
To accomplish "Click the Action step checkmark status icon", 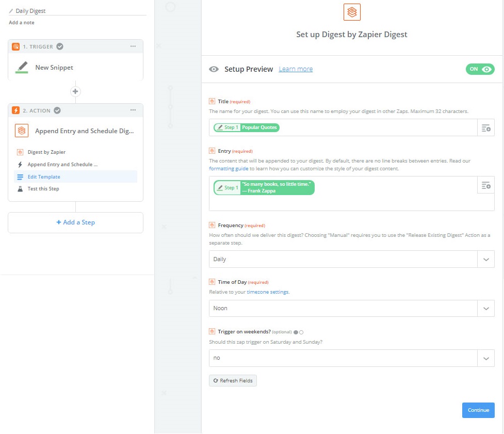I will pyautogui.click(x=57, y=110).
